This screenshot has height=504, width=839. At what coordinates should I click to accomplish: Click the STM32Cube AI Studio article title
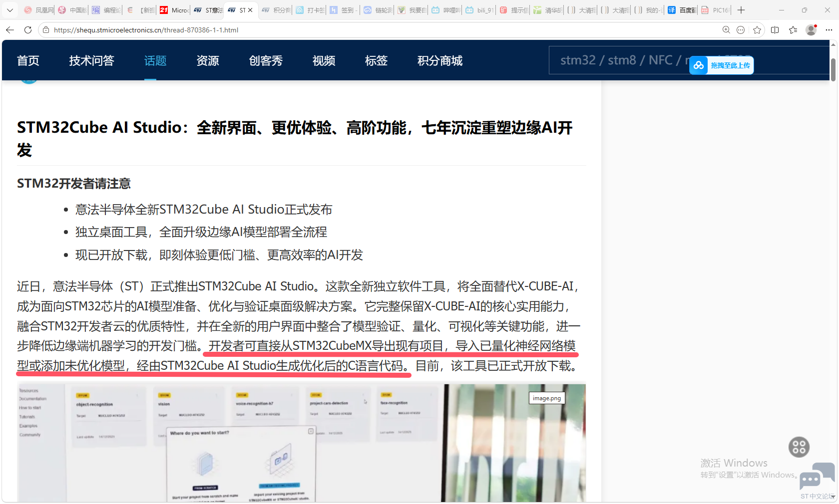click(x=295, y=138)
